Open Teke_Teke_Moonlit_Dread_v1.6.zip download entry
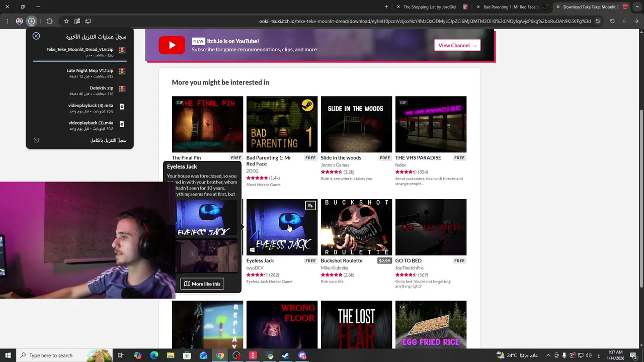The height and width of the screenshot is (362, 644). 79,52
